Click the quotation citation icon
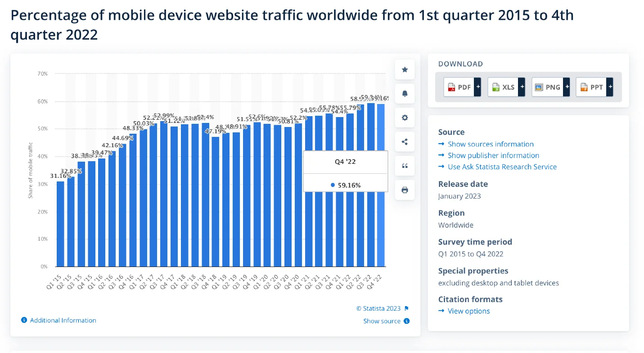The height and width of the screenshot is (353, 644). point(405,166)
